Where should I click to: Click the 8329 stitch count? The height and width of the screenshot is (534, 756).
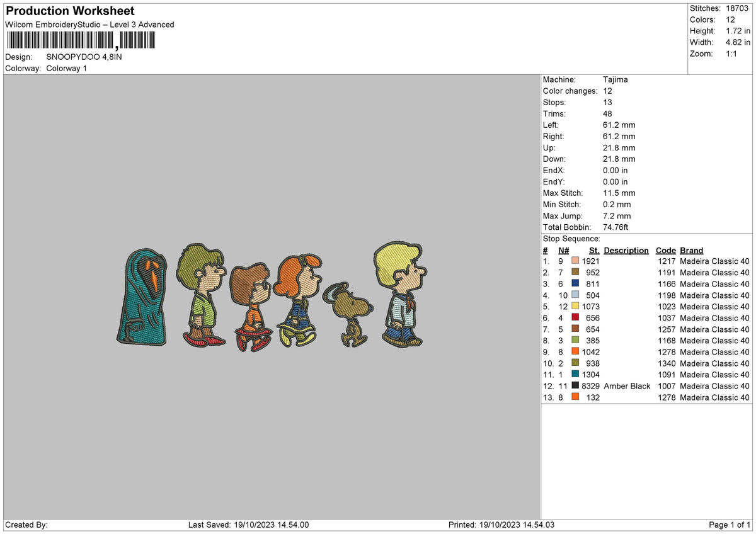coord(591,386)
